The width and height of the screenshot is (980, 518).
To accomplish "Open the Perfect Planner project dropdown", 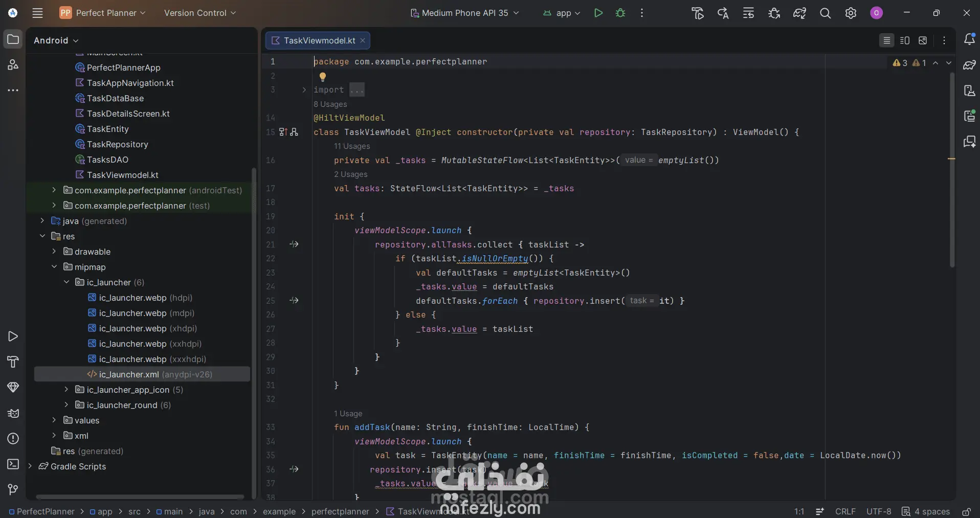I will [103, 13].
